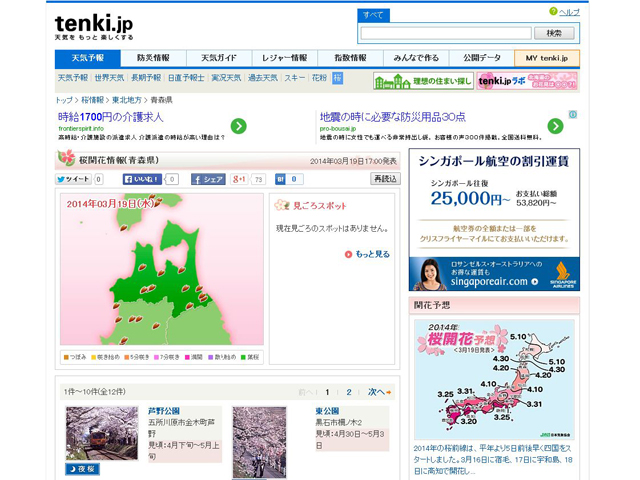The height and width of the screenshot is (480, 640).
Task: Click the search text input field
Action: click(445, 33)
